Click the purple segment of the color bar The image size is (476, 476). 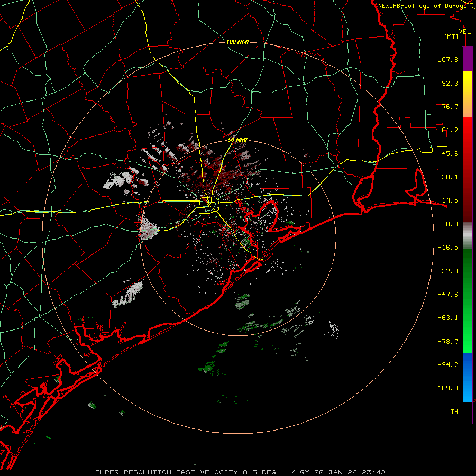[x=467, y=59]
